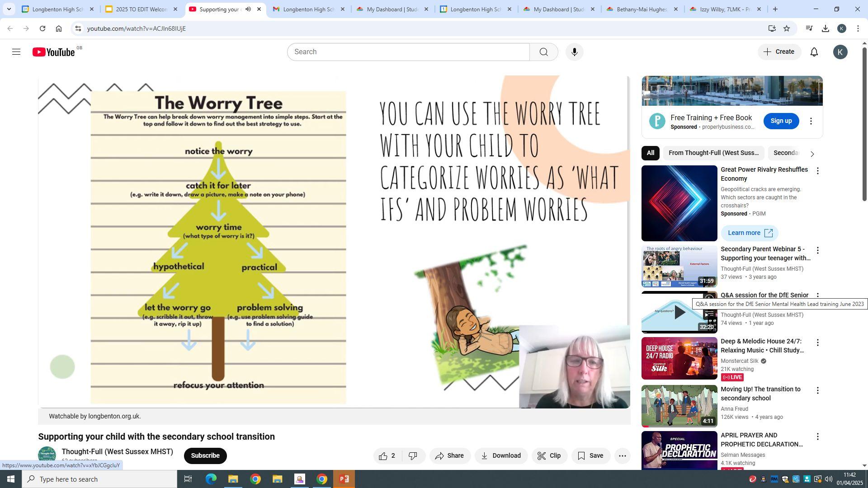Click the voice search microphone icon
The width and height of the screenshot is (868, 488).
click(574, 52)
